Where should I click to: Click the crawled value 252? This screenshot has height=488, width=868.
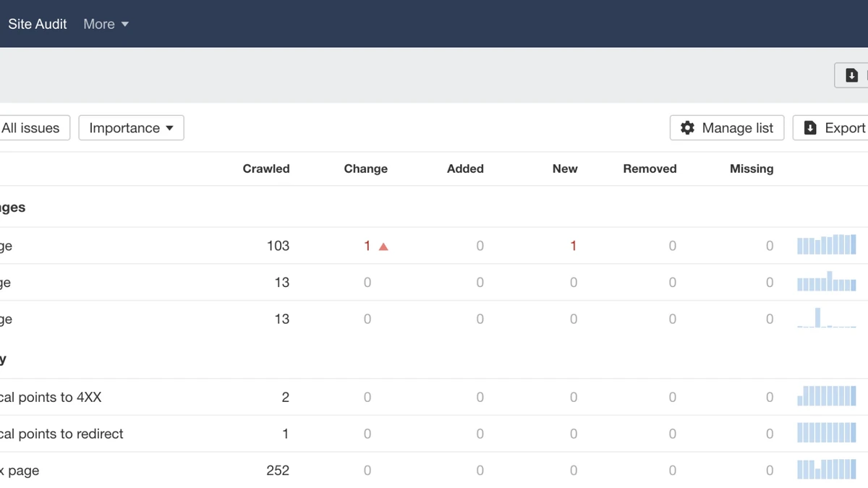278,471
